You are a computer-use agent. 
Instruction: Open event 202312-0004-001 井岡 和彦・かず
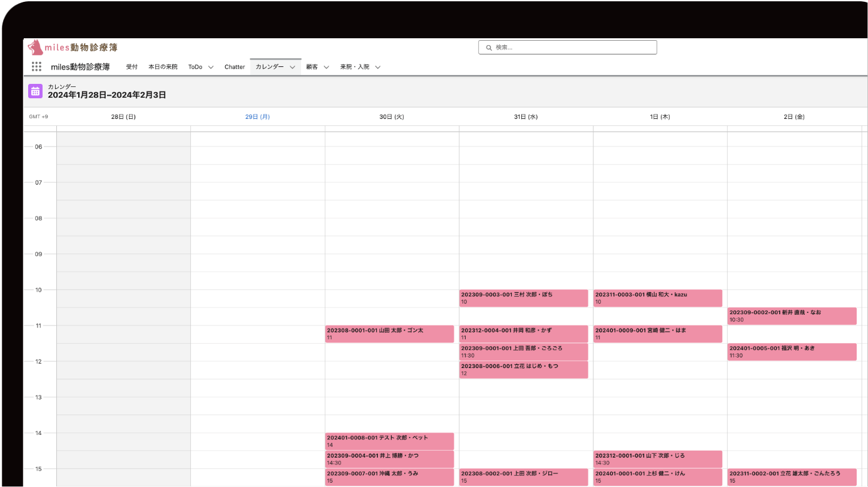tap(524, 334)
